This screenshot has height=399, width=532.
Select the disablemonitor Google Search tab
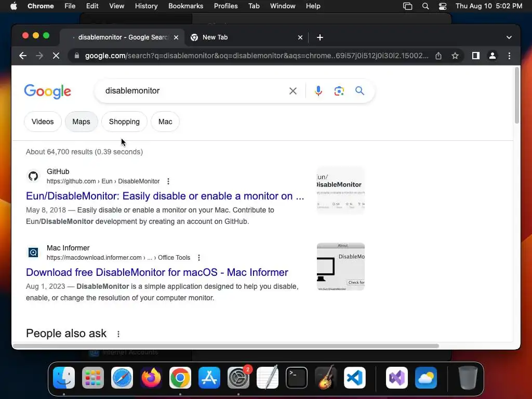(x=123, y=37)
